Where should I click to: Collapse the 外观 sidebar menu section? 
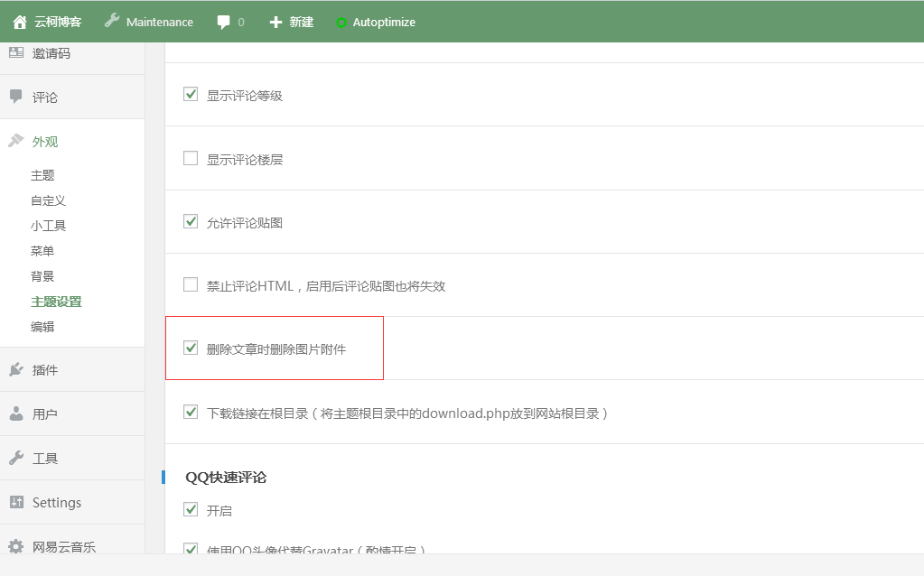pyautogui.click(x=45, y=142)
